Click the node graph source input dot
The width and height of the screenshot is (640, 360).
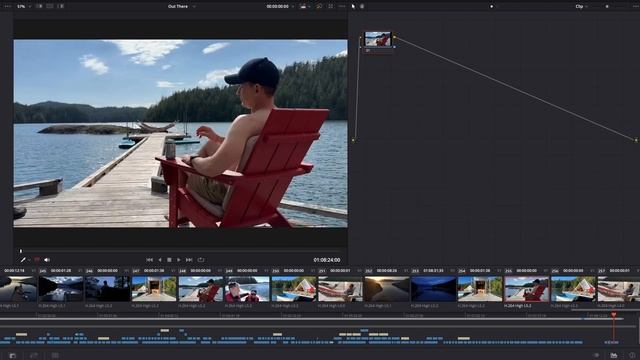pyautogui.click(x=353, y=140)
